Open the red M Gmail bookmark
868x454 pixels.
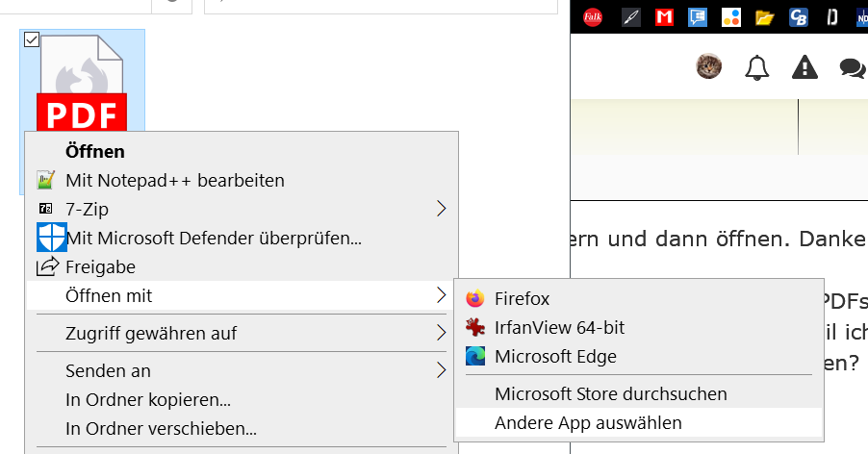click(x=664, y=16)
